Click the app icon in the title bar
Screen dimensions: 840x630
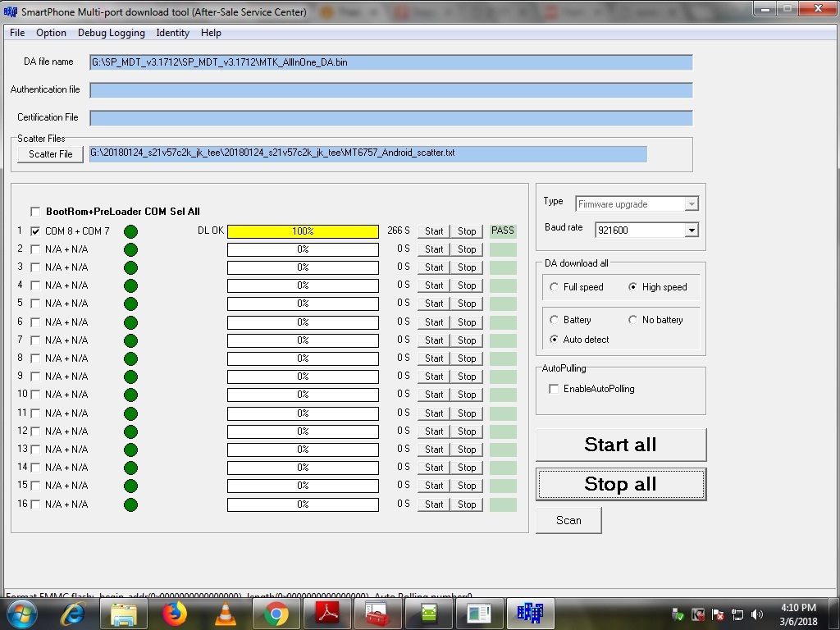coord(10,11)
